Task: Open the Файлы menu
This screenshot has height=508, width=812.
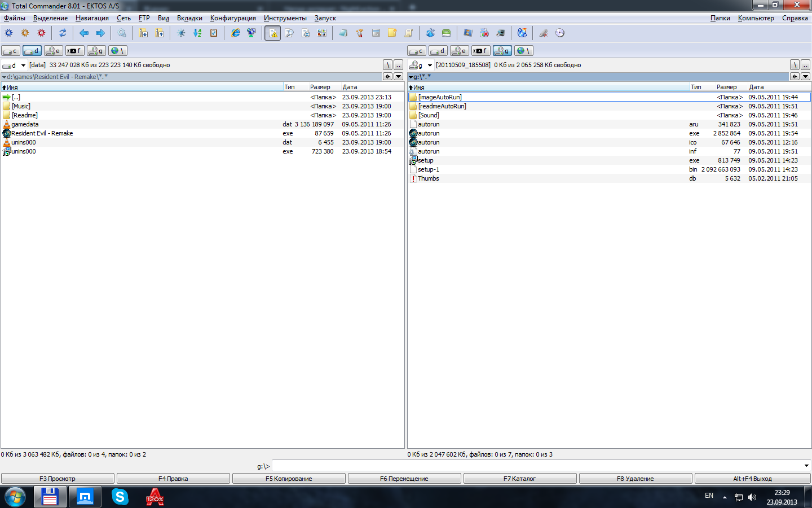Action: tap(15, 18)
